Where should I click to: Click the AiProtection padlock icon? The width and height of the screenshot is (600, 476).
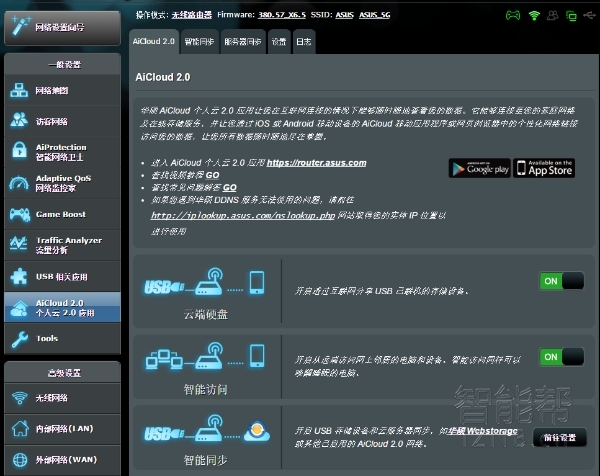[x=19, y=150]
